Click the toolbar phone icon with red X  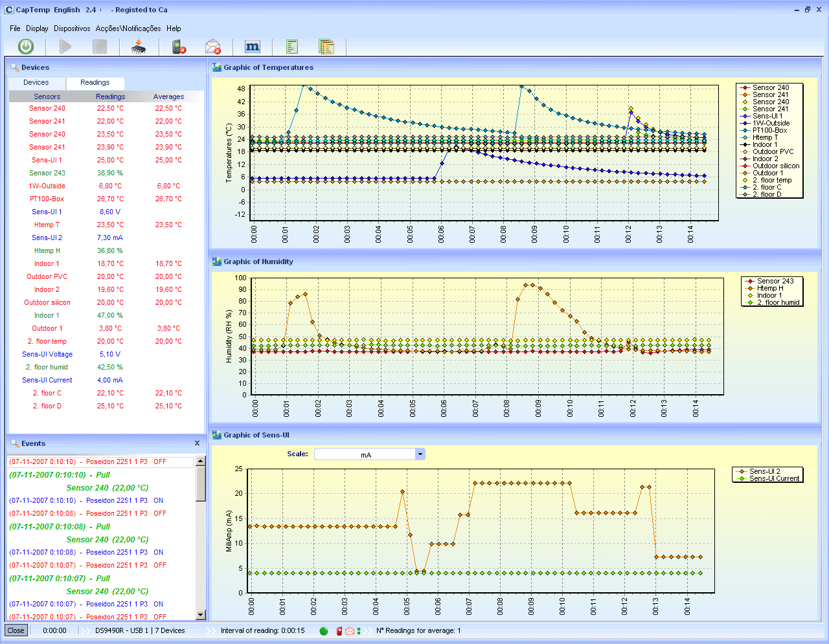[179, 47]
